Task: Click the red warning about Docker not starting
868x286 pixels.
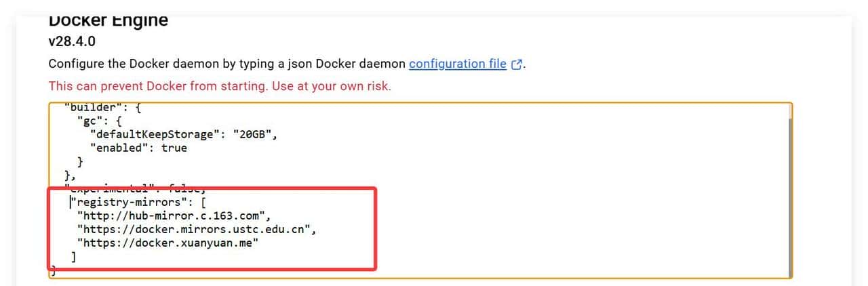Action: pyautogui.click(x=220, y=86)
